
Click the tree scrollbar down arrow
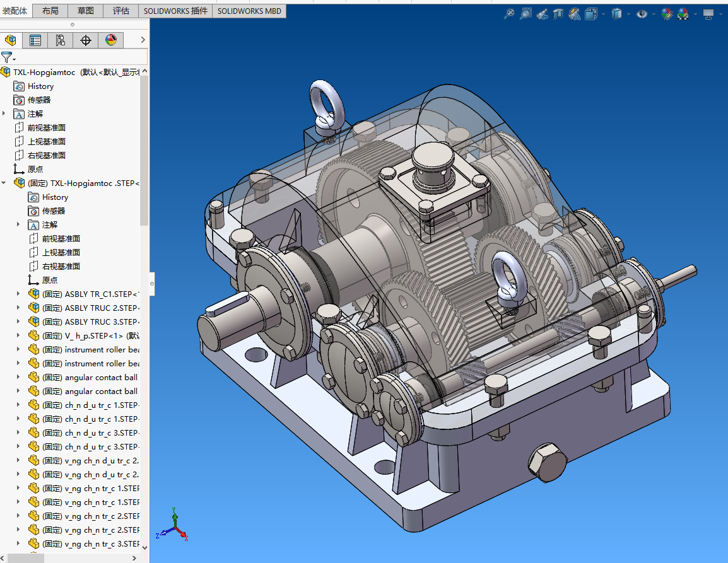(x=144, y=547)
